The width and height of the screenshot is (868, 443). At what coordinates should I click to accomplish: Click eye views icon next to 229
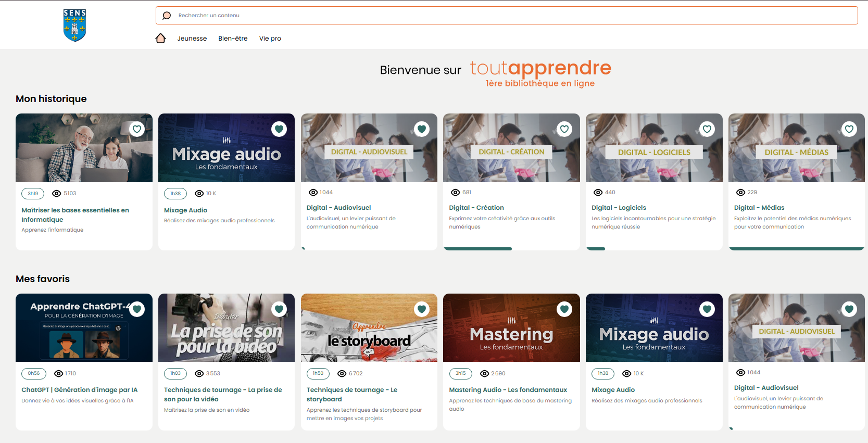point(740,193)
